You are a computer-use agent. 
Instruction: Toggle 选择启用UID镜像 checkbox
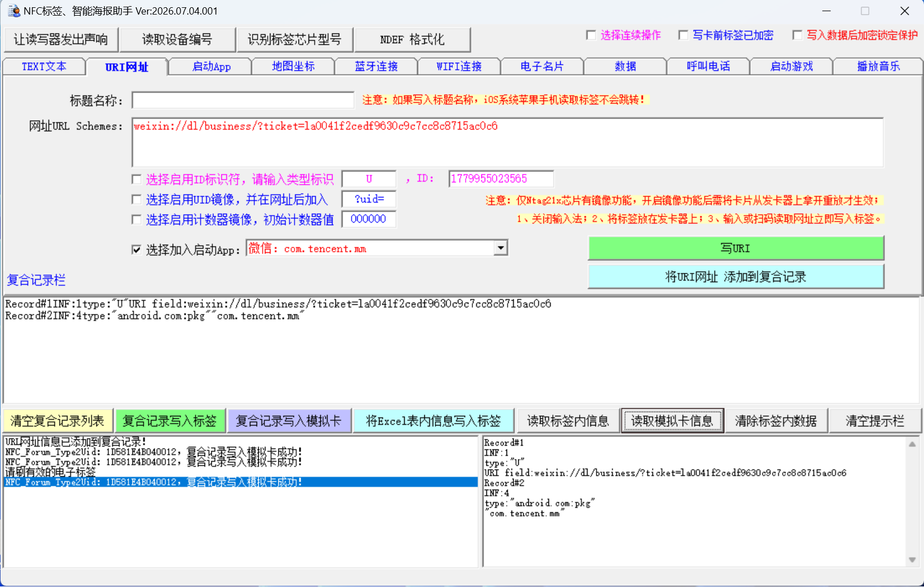(136, 200)
